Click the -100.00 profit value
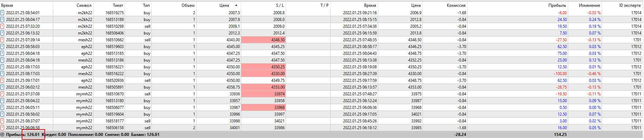The height and width of the screenshot is (140, 644). (560, 74)
